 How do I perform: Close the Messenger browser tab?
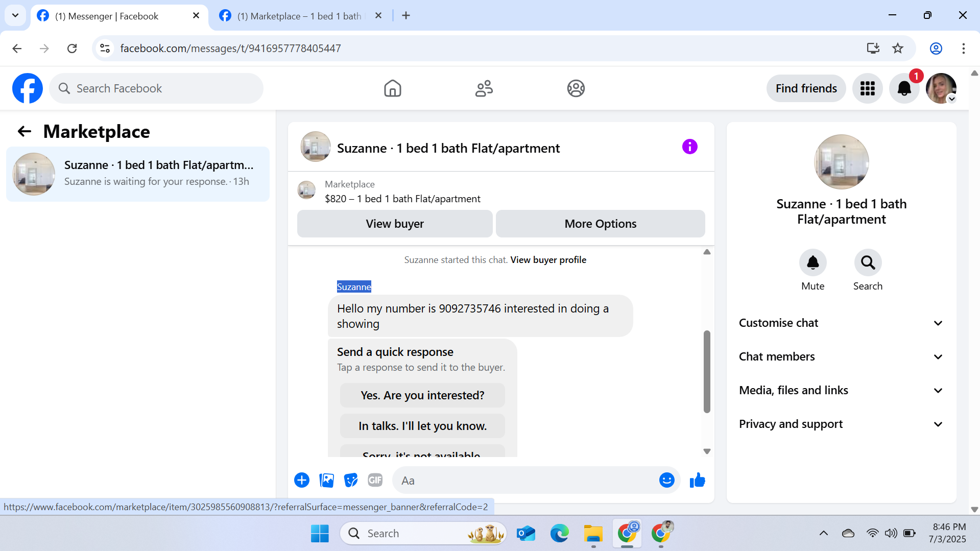click(x=196, y=16)
